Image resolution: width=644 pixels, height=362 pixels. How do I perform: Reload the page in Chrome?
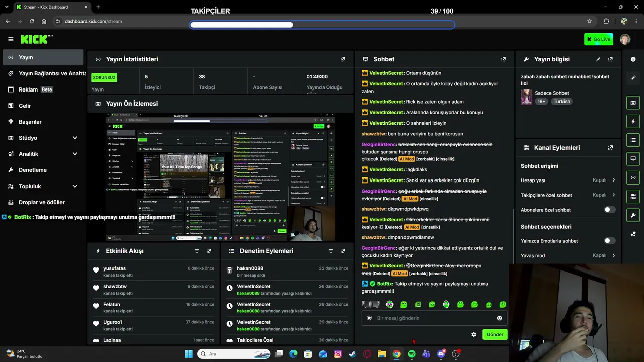32,21
